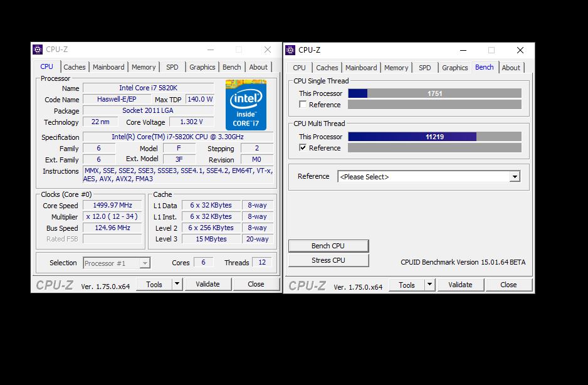
Task: Click the empty multi thread Reference bar
Action: [434, 148]
